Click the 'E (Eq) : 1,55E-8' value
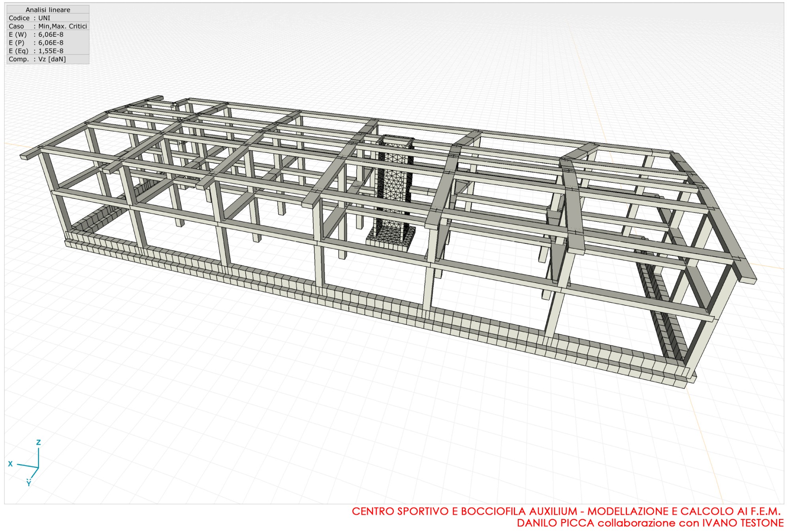790x532 pixels. (x=51, y=51)
